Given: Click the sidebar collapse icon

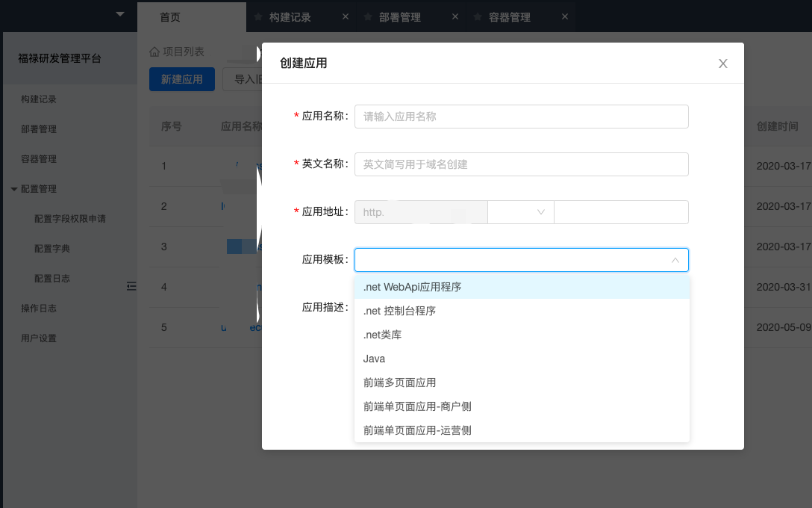Looking at the screenshot, I should tap(131, 286).
